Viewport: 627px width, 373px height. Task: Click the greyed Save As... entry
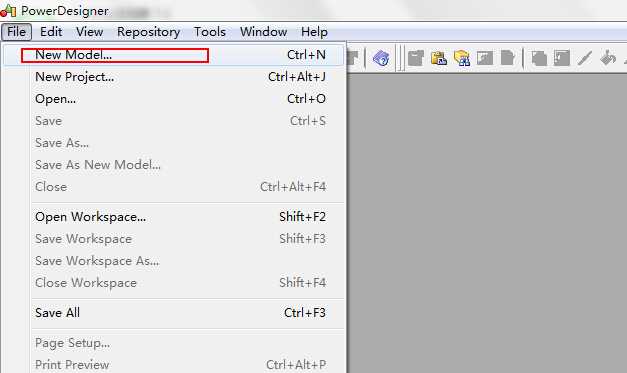[174, 143]
